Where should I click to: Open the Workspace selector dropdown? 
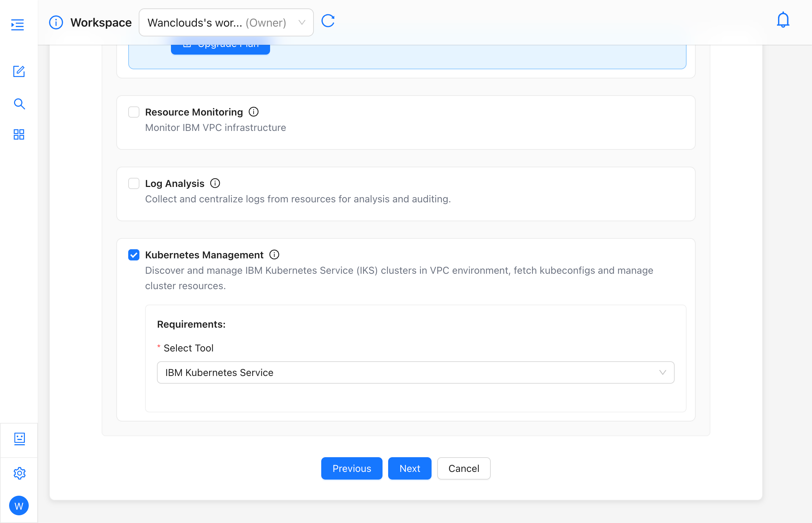pos(226,22)
